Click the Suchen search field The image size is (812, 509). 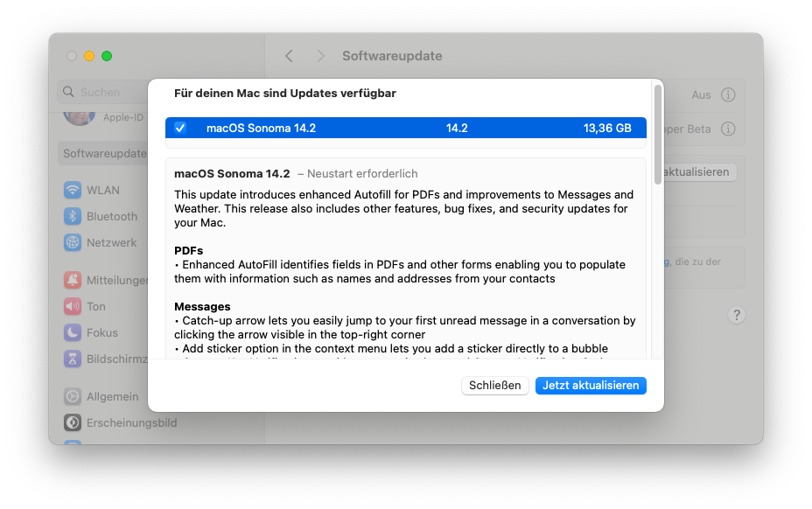(103, 92)
